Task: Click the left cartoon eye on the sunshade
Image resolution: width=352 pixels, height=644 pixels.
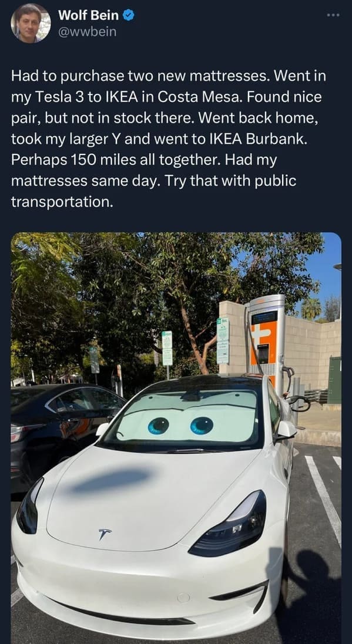Action: pyautogui.click(x=158, y=426)
